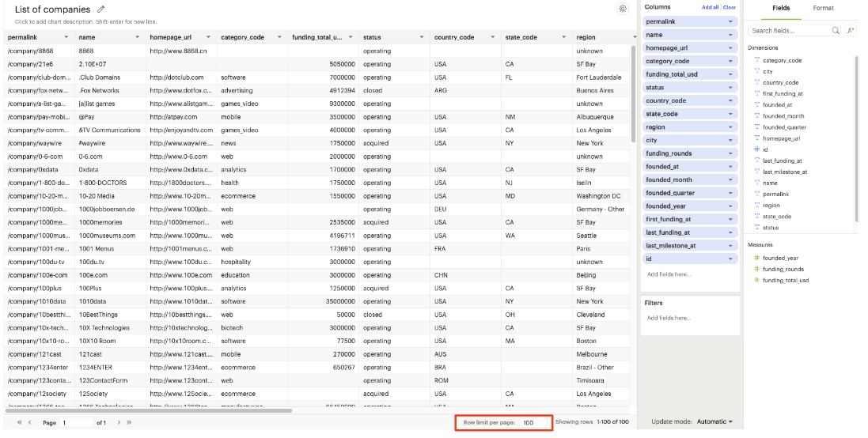
Task: Switch to the Format tab
Action: [823, 8]
